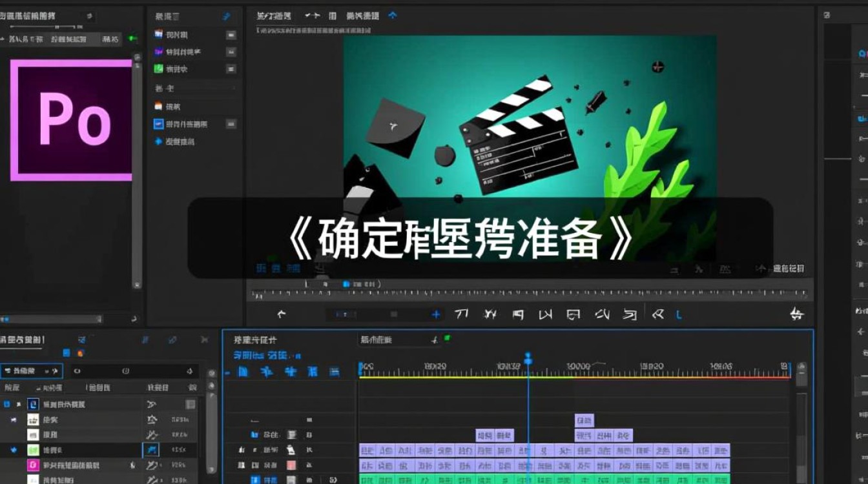Viewport: 868px width, 484px height.
Task: Click the blue pen icon in the effects list header
Action: [x=227, y=16]
